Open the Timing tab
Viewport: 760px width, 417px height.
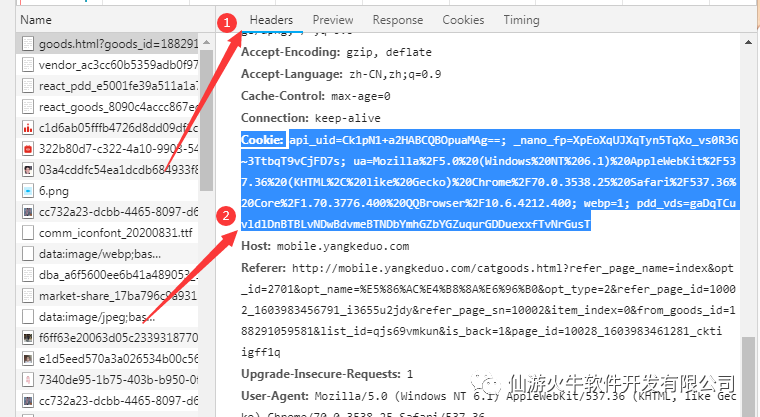tap(521, 20)
